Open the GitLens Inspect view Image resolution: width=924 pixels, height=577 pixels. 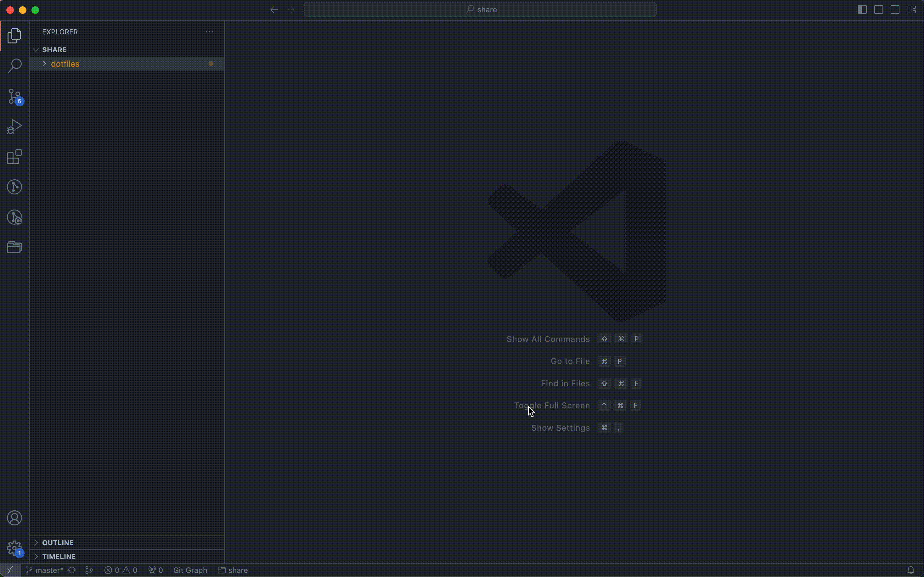pyautogui.click(x=14, y=217)
